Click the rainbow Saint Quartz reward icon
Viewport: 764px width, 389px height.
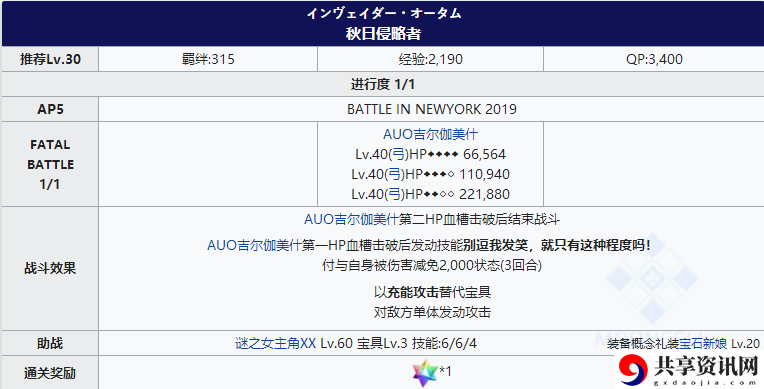point(425,373)
